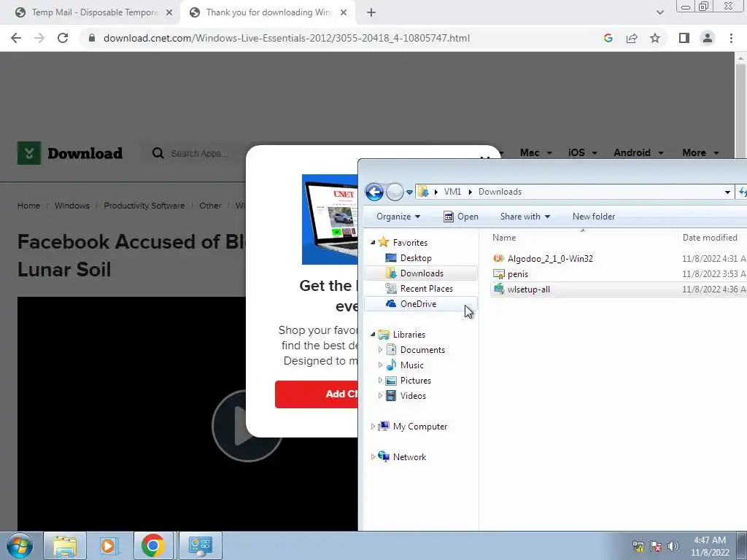The height and width of the screenshot is (560, 747).
Task: Open the Chrome profile avatar menu
Action: [x=708, y=38]
